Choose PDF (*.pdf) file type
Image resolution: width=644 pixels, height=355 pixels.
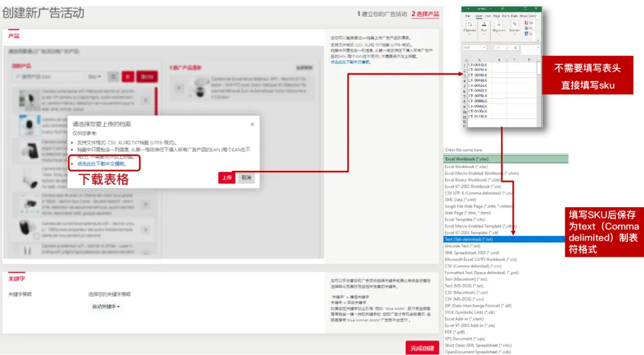click(x=454, y=332)
